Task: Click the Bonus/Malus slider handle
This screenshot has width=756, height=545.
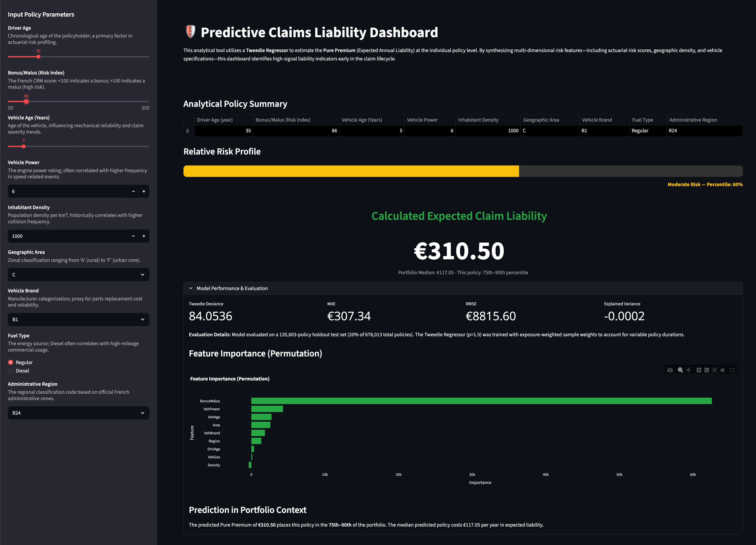Action: tap(26, 101)
